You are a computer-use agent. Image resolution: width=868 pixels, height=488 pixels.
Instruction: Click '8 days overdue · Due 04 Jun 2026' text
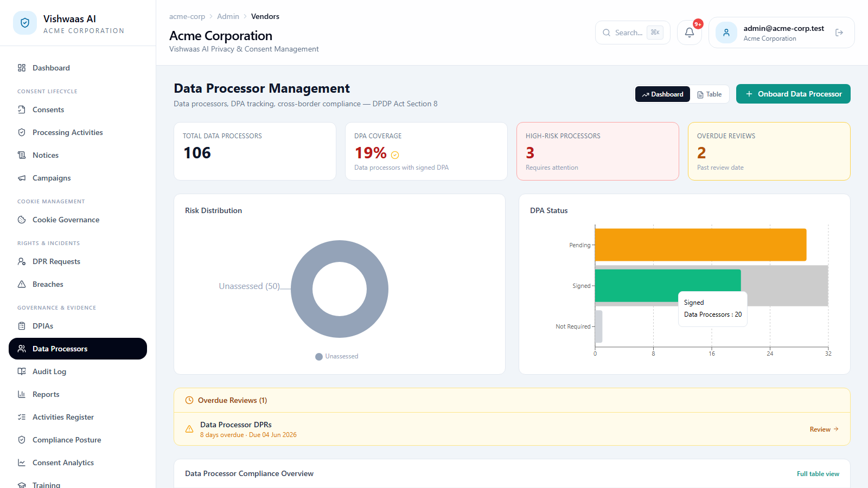(x=248, y=435)
